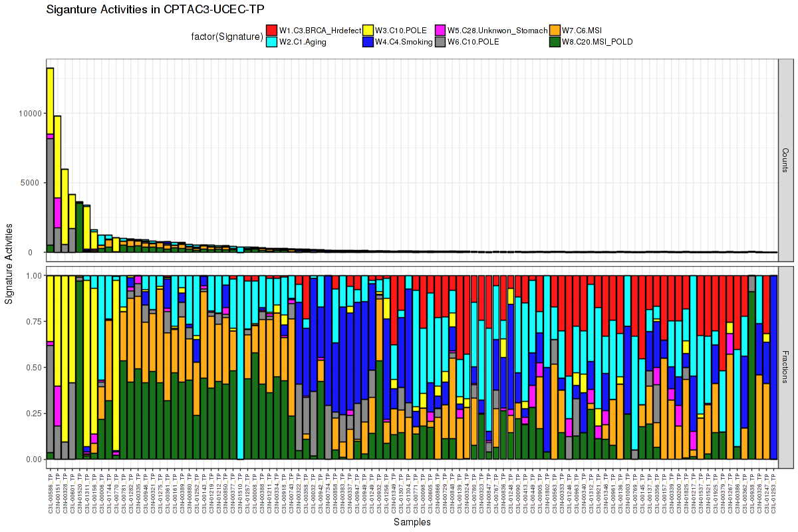
Task: Click sample label C3L-00586_TP on x-axis
Action: (x=50, y=492)
